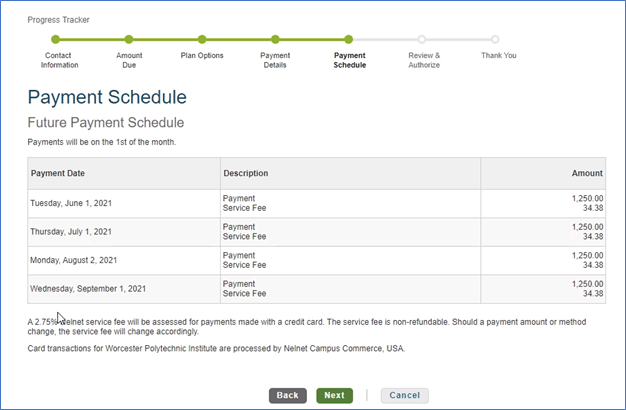626x410 pixels.
Task: Select the Wednesday, September 1, 2021 row
Action: coord(317,289)
